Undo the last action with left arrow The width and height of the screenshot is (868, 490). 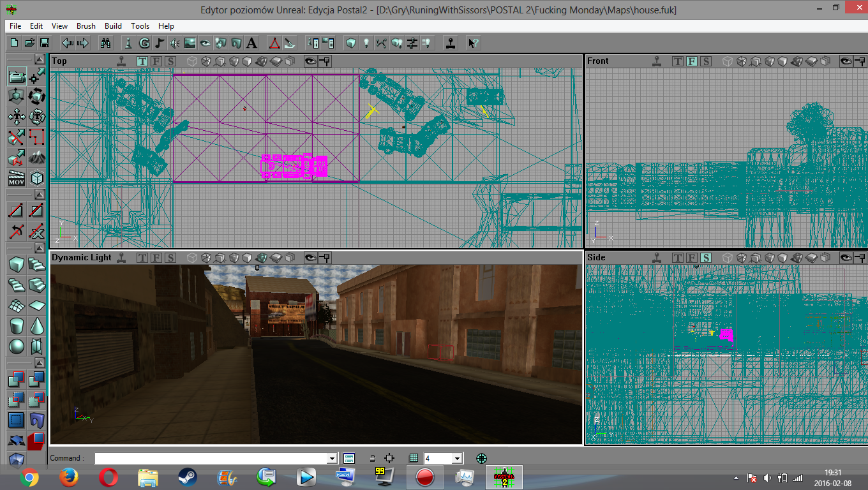click(67, 43)
